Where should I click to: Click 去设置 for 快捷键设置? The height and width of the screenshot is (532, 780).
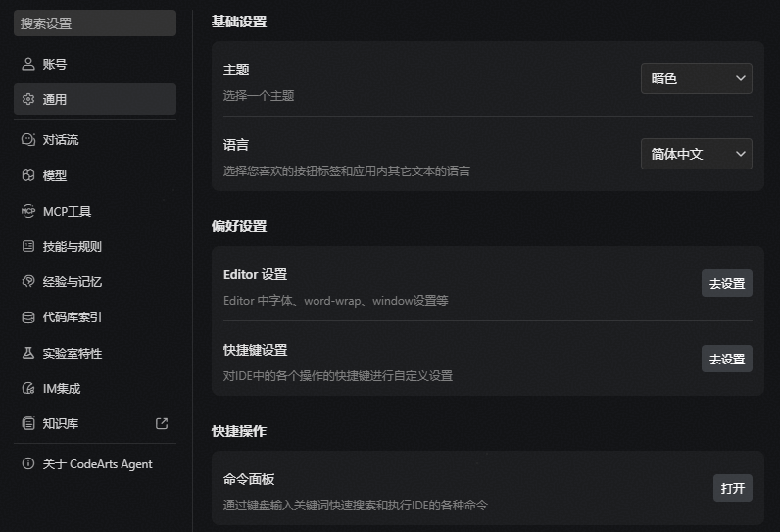tap(727, 359)
